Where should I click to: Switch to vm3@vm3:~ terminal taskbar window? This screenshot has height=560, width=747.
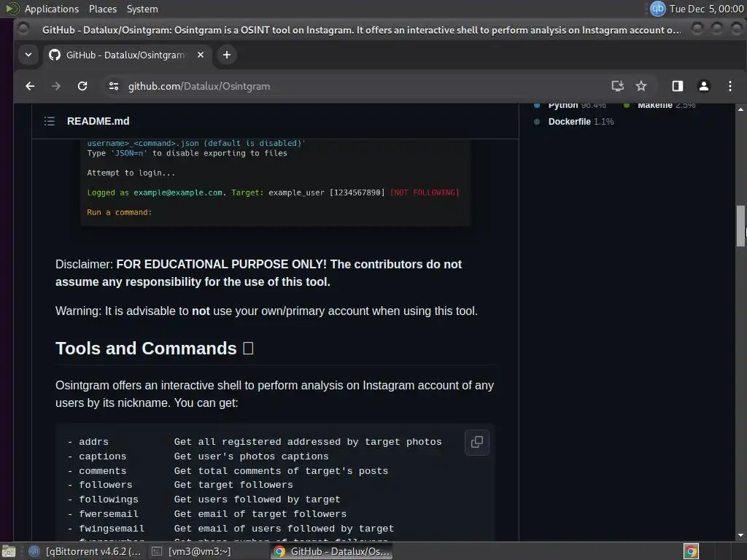192,551
